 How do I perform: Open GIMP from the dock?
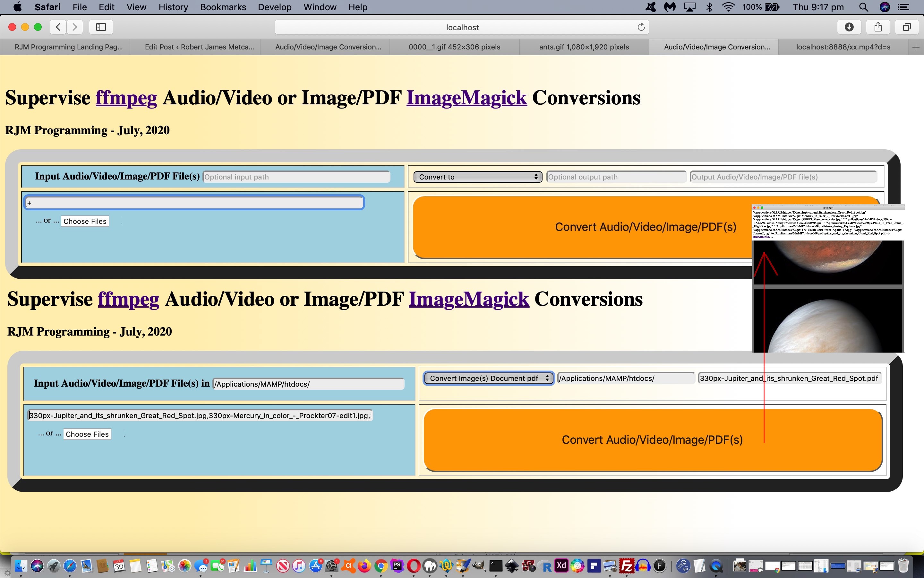pos(479,565)
